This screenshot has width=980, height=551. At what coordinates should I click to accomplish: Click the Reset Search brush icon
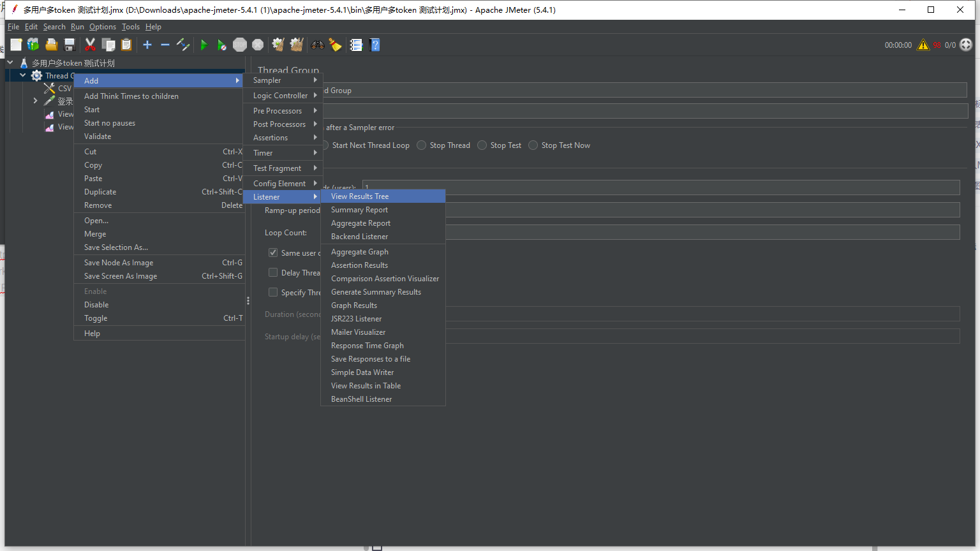click(x=335, y=45)
